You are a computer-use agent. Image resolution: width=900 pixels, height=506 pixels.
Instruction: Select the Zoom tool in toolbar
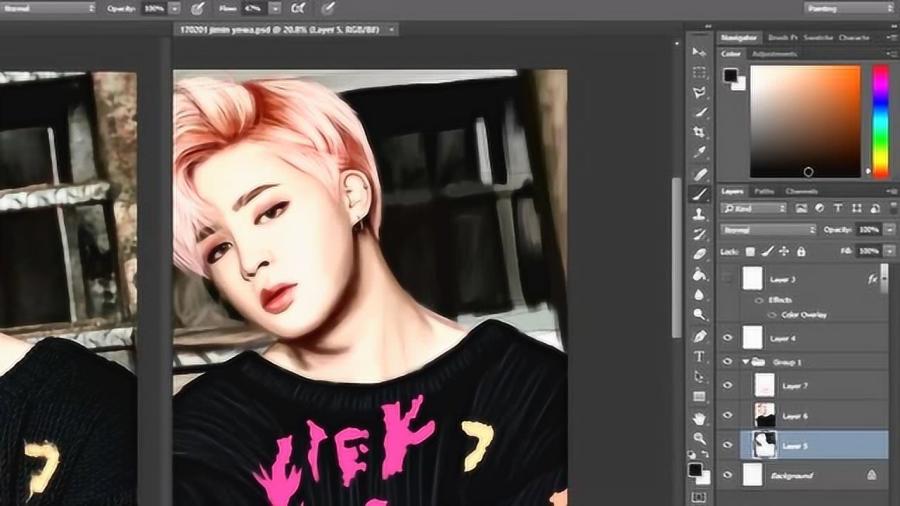click(699, 438)
